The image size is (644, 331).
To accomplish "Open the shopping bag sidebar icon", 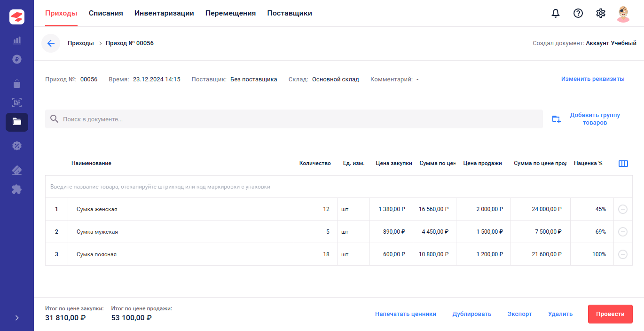I will [x=17, y=84].
